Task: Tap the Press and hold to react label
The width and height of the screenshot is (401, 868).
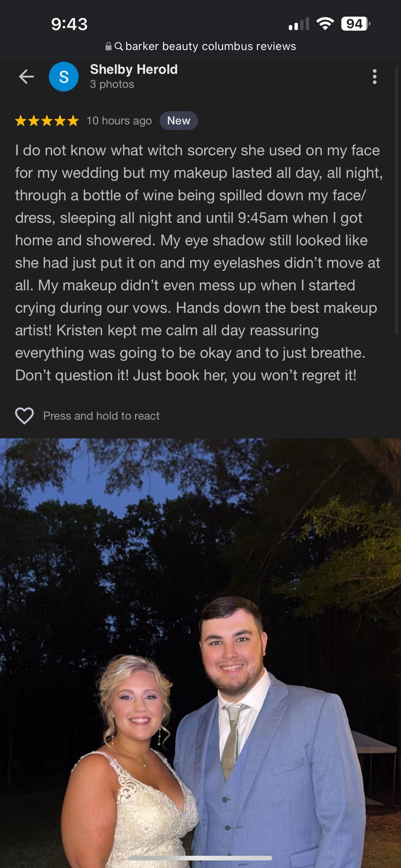Action: (101, 416)
